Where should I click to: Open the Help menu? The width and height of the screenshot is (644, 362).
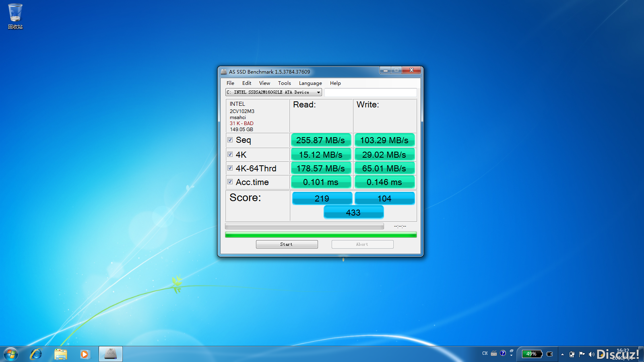(335, 83)
